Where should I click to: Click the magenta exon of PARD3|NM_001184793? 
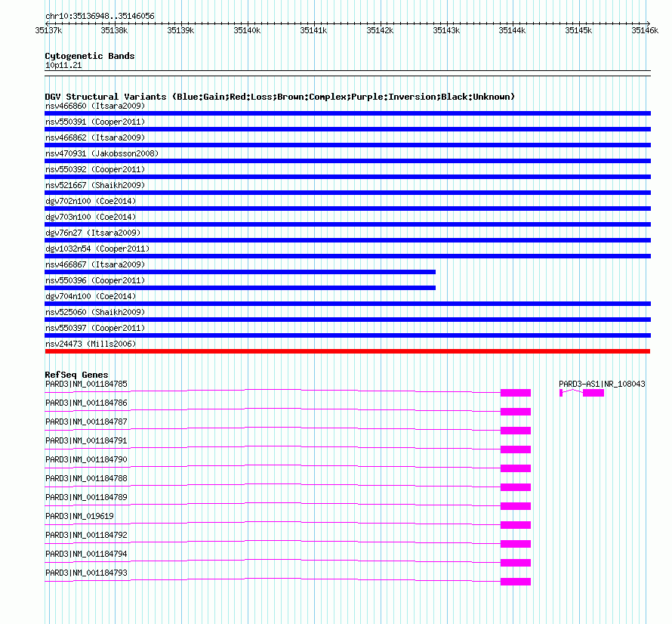(x=516, y=582)
